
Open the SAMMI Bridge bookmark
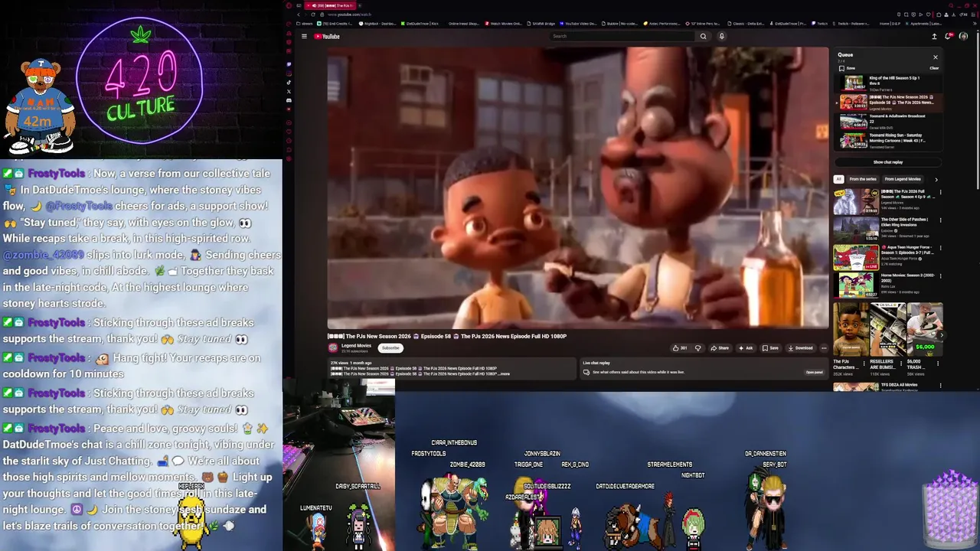pyautogui.click(x=541, y=24)
